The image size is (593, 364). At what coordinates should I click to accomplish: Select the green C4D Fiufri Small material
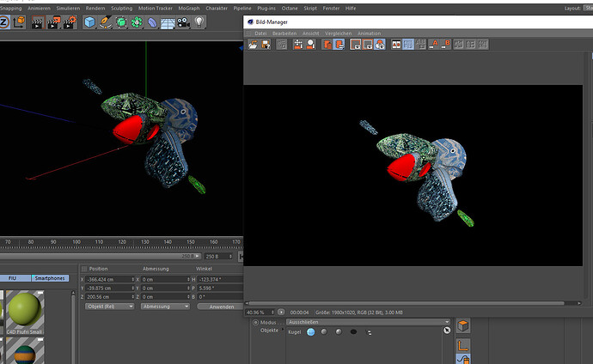[x=25, y=312]
